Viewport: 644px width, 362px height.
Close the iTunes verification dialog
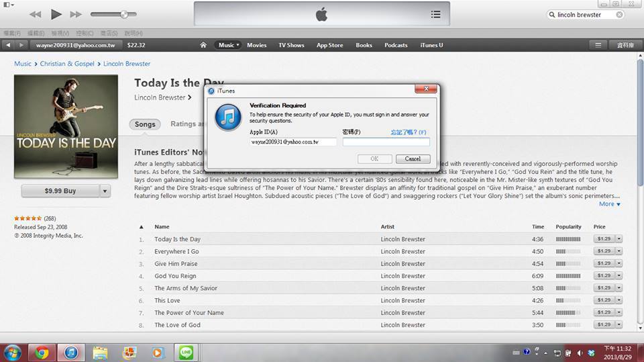tap(426, 89)
